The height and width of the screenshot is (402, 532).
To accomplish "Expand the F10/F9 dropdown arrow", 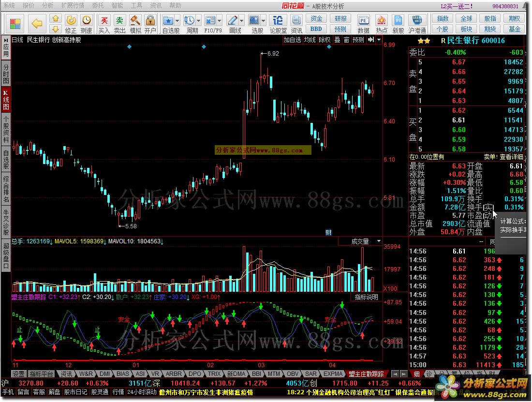I will pyautogui.click(x=219, y=21).
